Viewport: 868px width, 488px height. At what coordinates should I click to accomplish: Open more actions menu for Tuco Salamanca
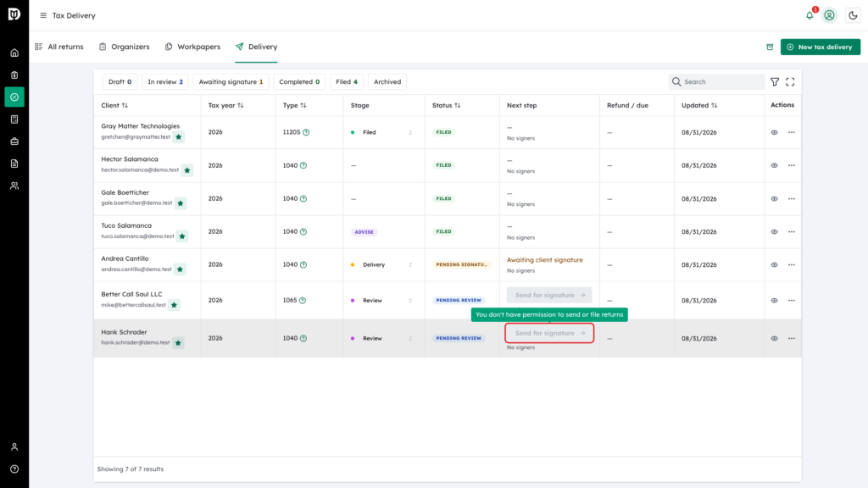(792, 232)
